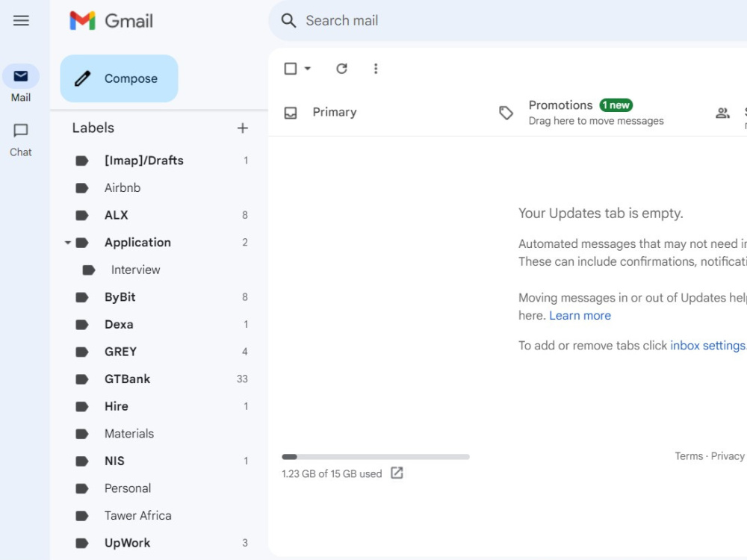
Task: Click the Promotions tag icon
Action: pyautogui.click(x=506, y=113)
